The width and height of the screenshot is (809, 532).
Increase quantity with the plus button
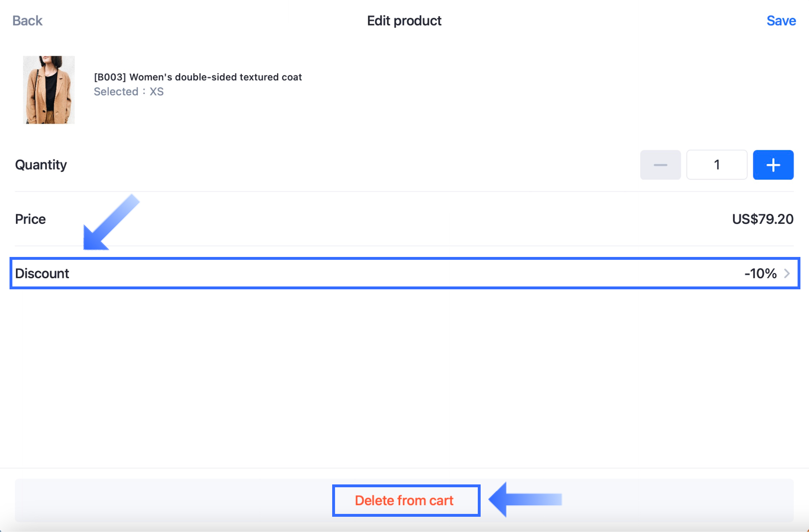point(773,165)
